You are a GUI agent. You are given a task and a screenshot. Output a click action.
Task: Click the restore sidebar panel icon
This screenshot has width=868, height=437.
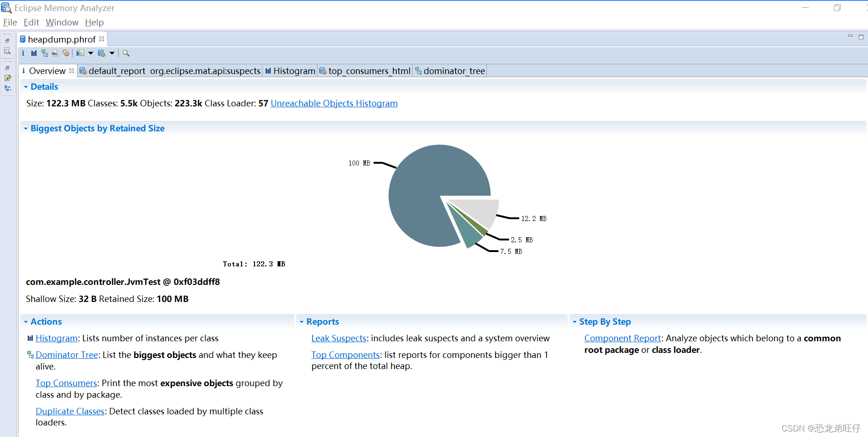7,40
